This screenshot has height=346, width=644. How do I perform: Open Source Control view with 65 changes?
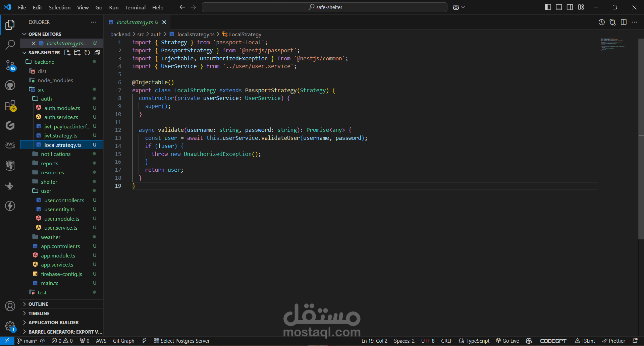pos(10,65)
